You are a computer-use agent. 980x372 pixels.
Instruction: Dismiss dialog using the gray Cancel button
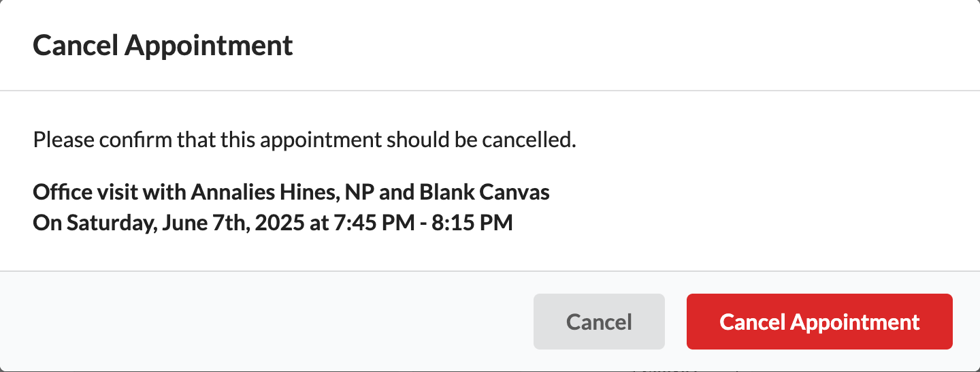[x=599, y=322]
